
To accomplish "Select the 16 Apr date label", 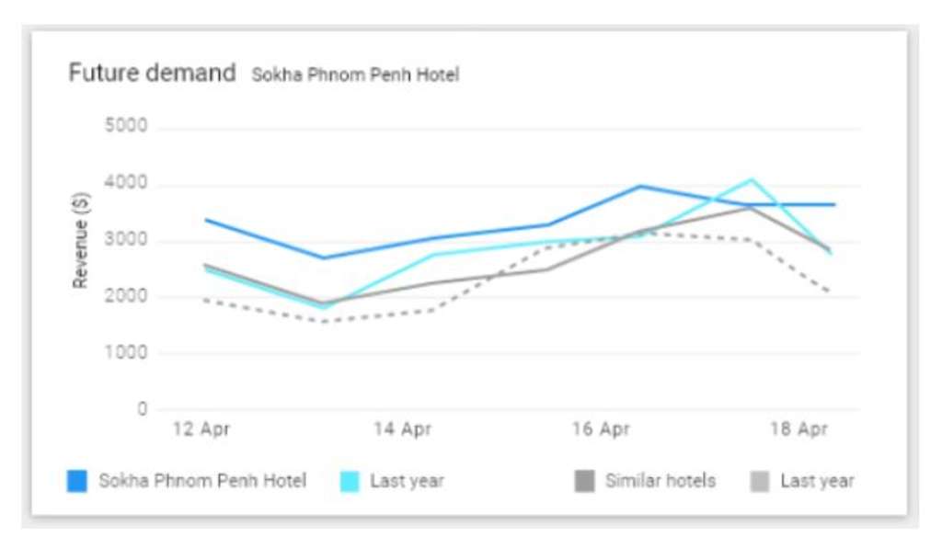I will pyautogui.click(x=601, y=429).
